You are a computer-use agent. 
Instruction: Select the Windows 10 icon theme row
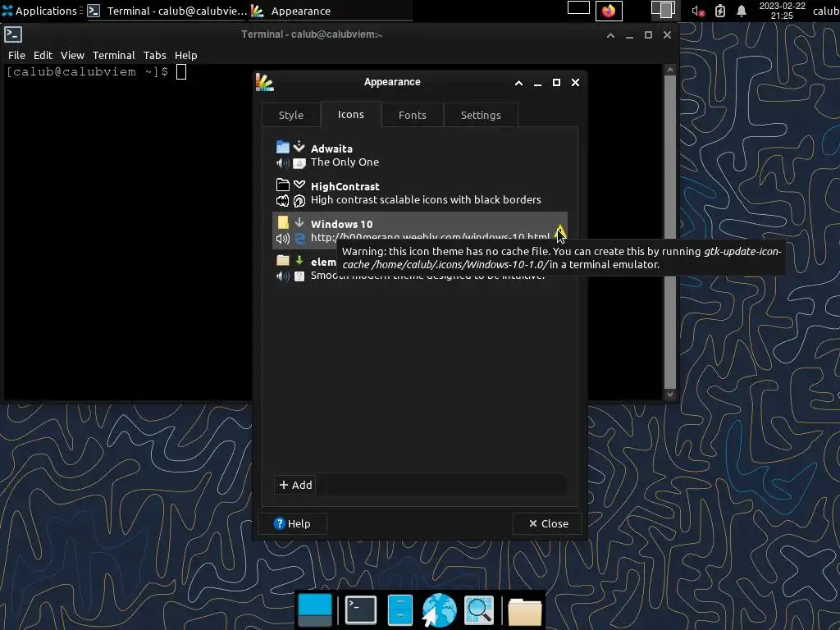click(x=419, y=231)
